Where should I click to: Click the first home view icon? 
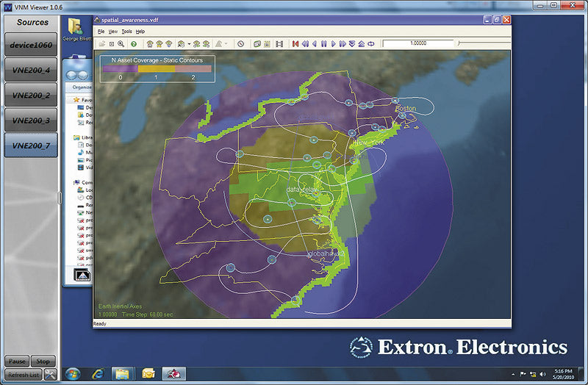coord(150,44)
